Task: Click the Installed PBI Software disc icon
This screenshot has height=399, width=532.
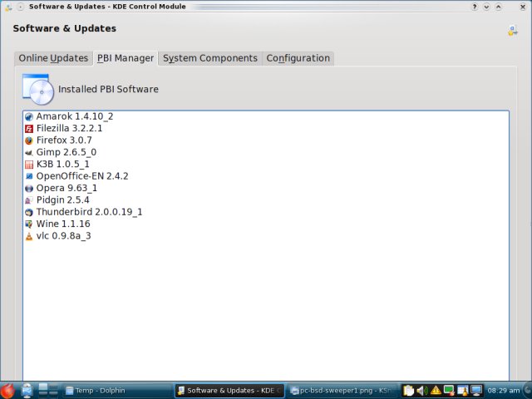Action: (x=38, y=89)
